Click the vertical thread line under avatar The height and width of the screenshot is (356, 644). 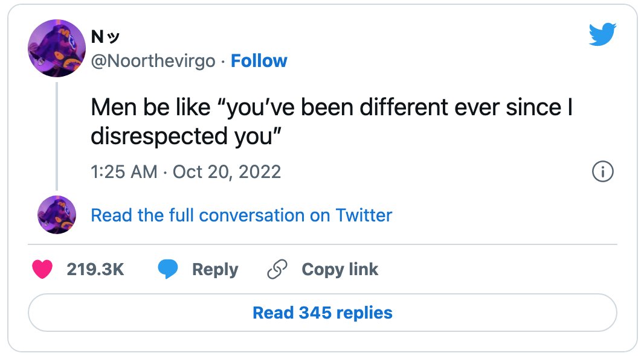coord(57,136)
